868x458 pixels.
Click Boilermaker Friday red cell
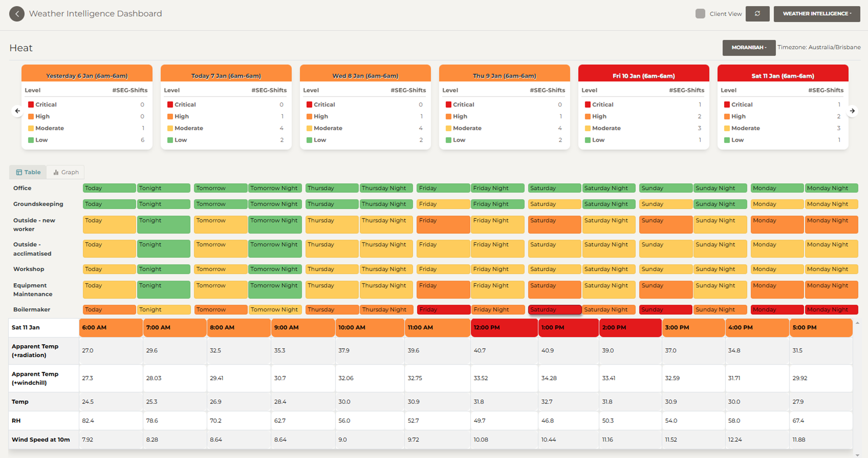(443, 309)
